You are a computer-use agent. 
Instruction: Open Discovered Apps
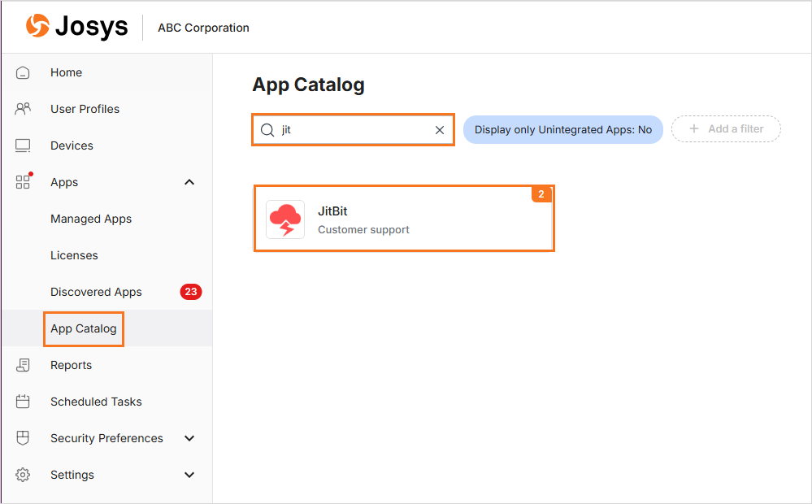[x=97, y=292]
